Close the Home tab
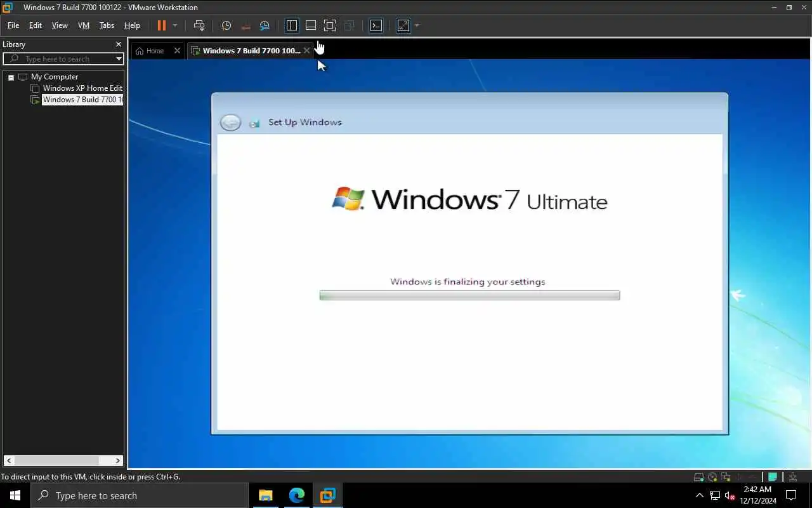 [x=177, y=51]
